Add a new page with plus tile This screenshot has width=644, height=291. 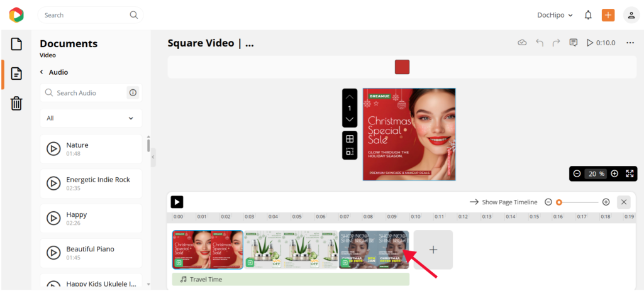[x=433, y=250]
